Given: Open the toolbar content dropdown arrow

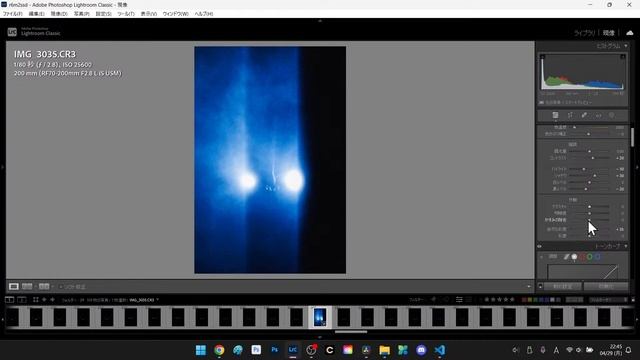Looking at the screenshot, I should coord(529,287).
